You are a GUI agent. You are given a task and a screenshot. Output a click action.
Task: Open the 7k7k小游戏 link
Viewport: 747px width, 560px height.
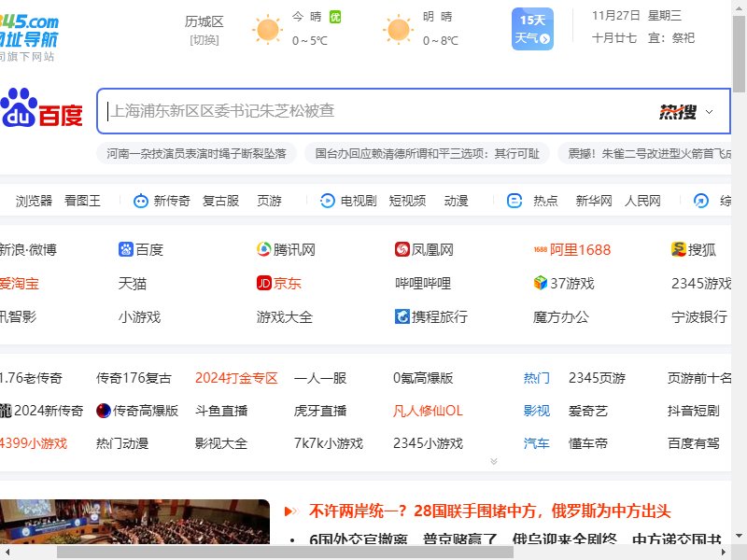pyautogui.click(x=329, y=443)
